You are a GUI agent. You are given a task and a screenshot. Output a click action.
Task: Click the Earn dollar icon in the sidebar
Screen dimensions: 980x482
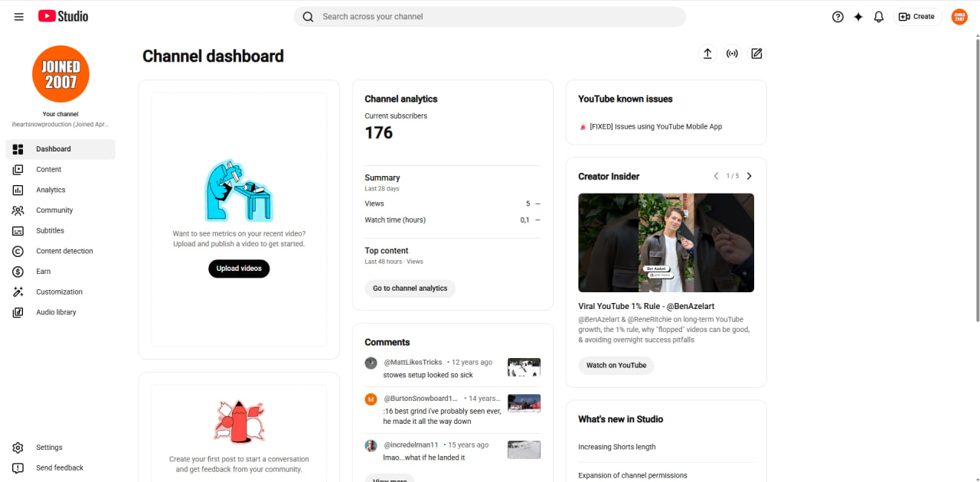coord(18,272)
